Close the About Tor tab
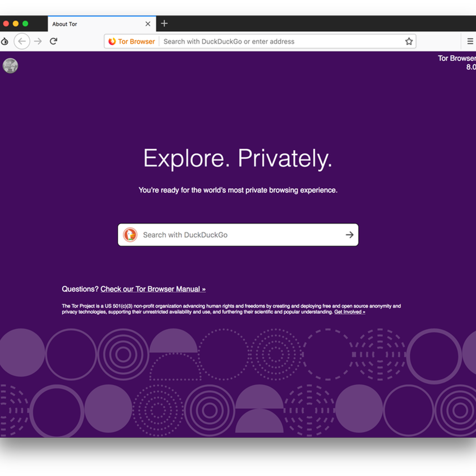 point(148,24)
